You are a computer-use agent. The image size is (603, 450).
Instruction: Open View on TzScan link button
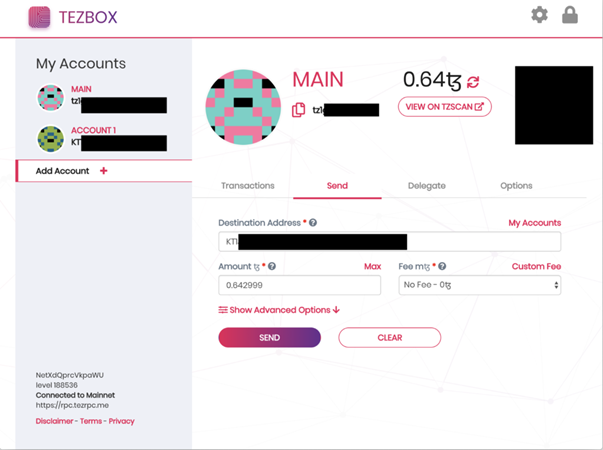445,107
